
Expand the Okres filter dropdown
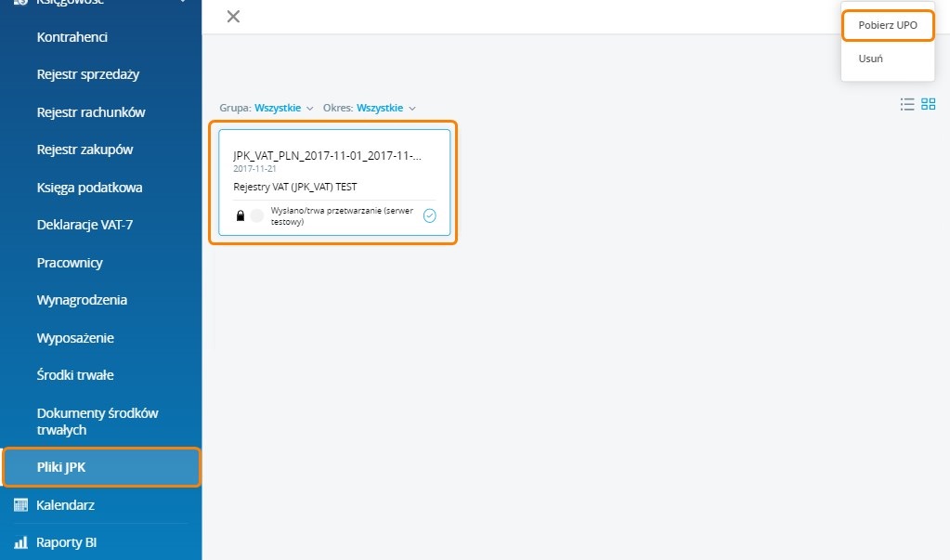(385, 108)
